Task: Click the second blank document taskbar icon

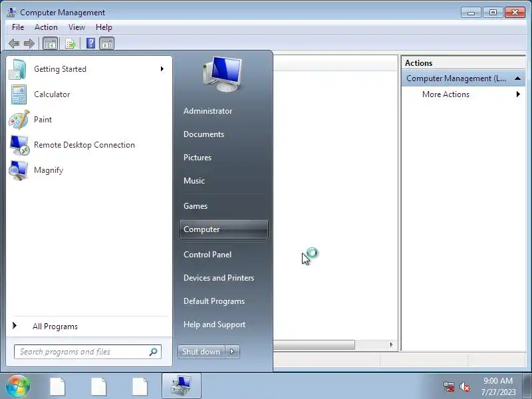Action: [98, 386]
